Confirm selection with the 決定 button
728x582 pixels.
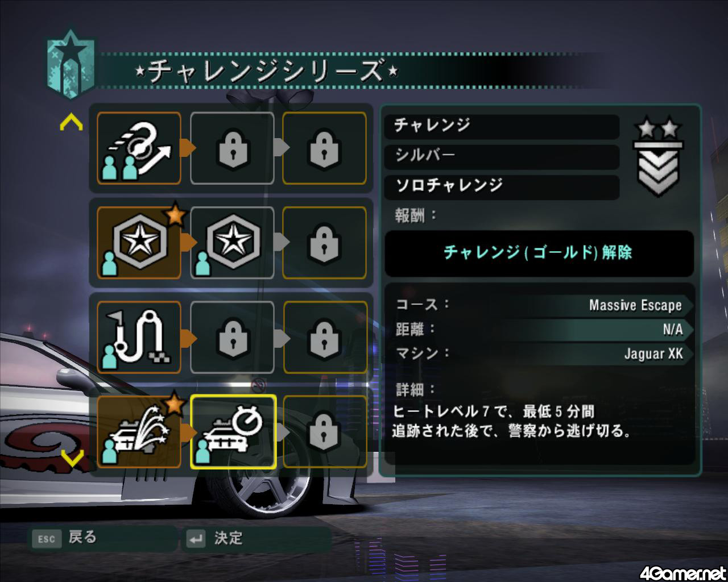[x=256, y=538]
